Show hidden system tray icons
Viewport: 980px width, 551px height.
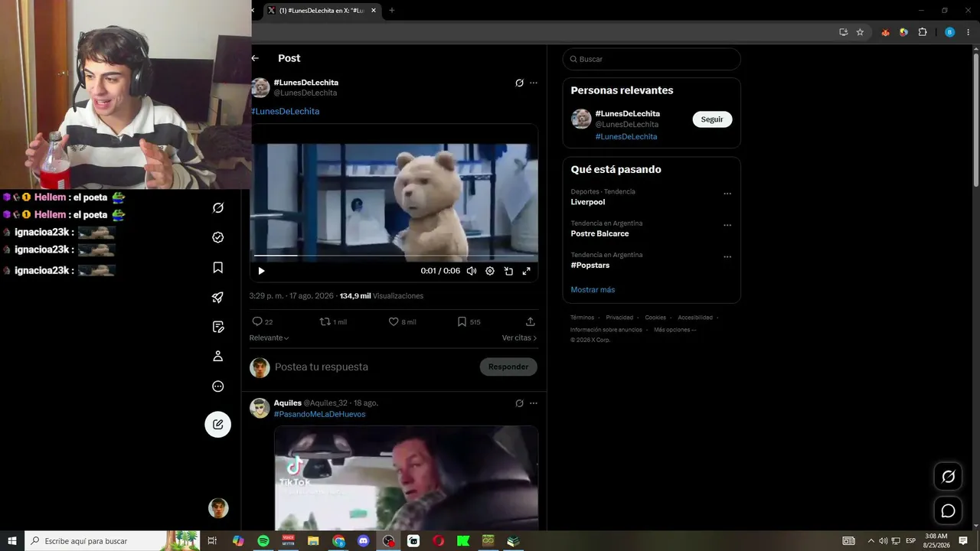click(871, 541)
